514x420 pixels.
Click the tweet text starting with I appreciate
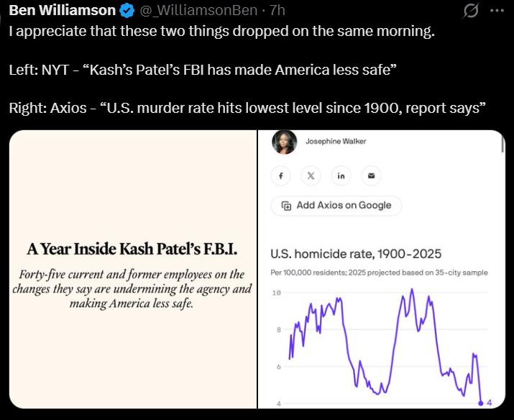click(x=222, y=33)
